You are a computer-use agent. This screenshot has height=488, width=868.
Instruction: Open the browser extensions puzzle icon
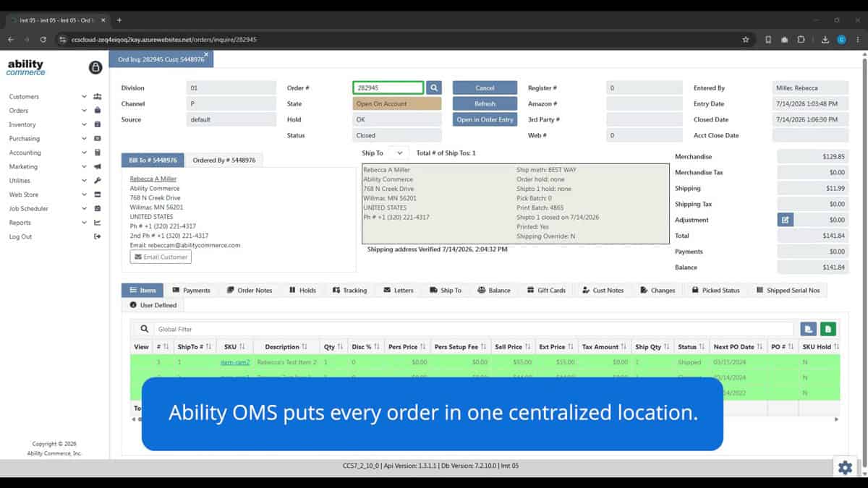801,40
